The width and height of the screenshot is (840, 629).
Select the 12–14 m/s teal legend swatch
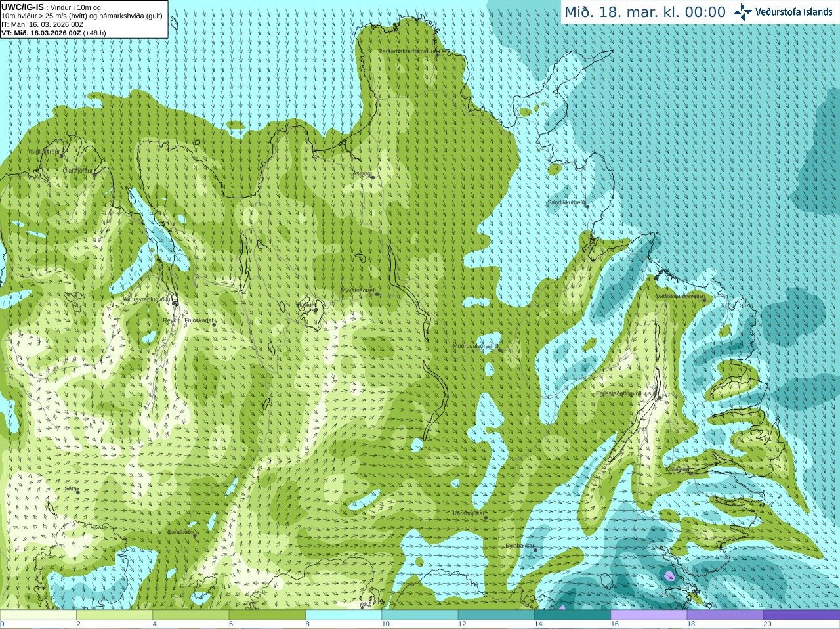tap(496, 615)
